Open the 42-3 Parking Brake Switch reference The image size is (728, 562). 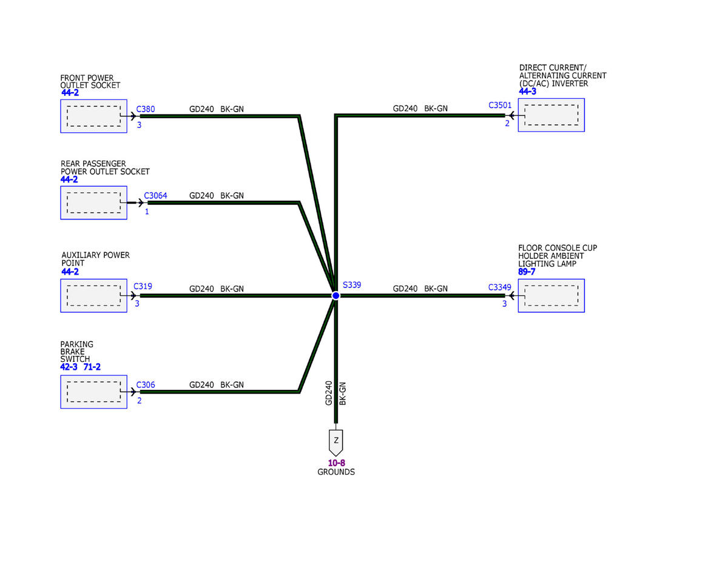coord(69,367)
